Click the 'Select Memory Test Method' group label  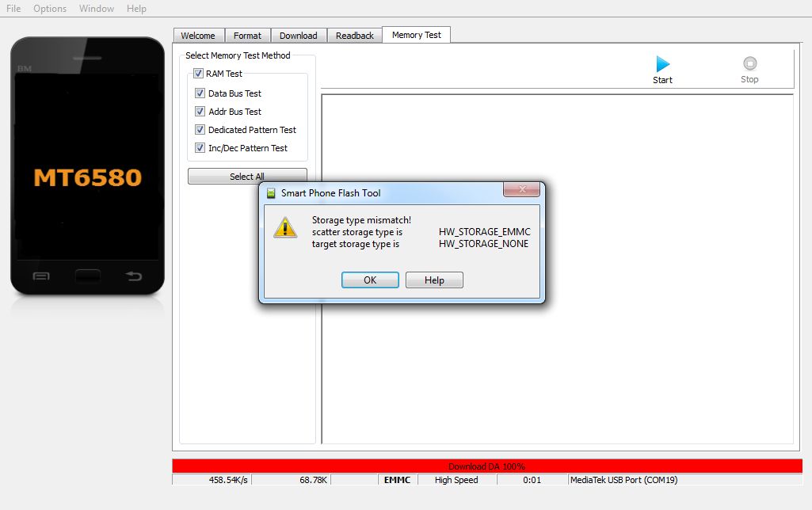tap(238, 55)
